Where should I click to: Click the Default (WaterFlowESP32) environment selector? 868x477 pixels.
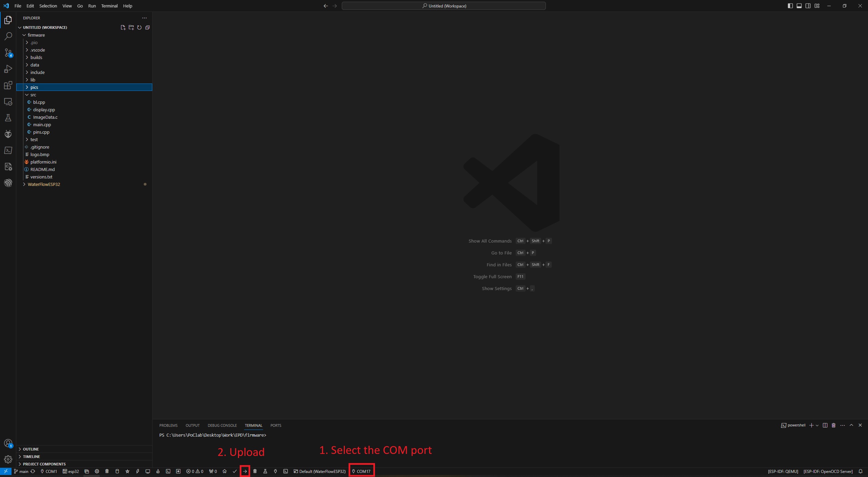319,471
